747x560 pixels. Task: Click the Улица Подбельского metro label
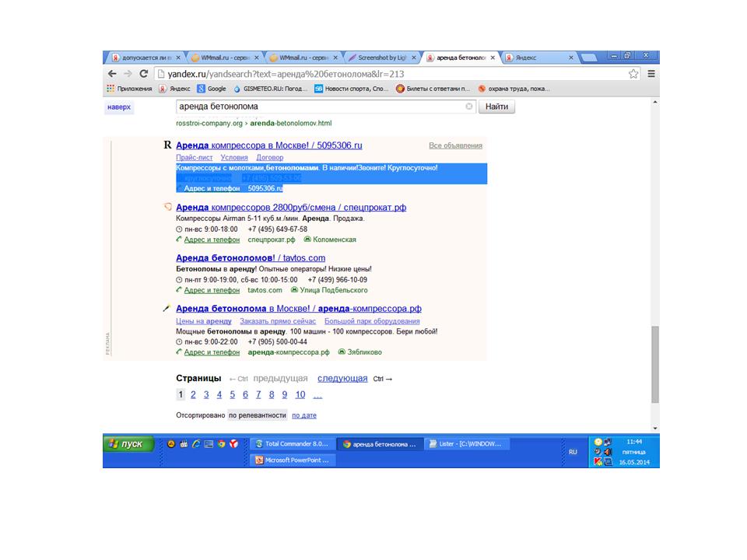coord(334,290)
